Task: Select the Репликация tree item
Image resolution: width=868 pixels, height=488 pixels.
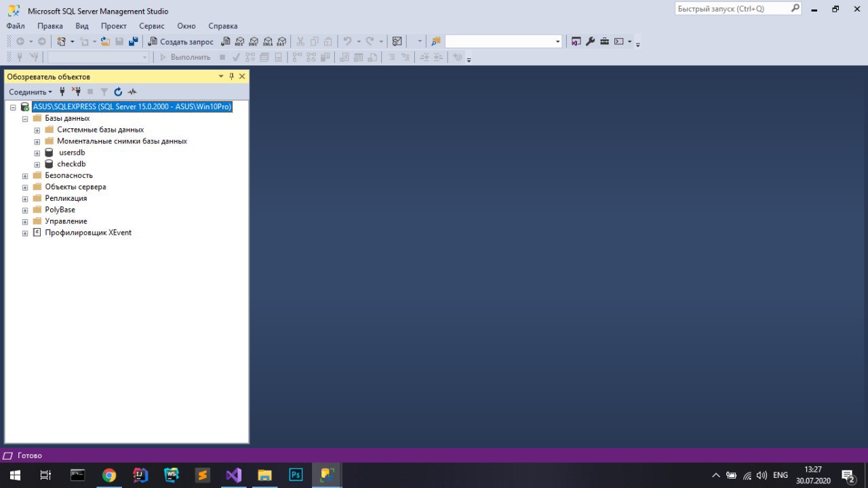Action: point(66,199)
